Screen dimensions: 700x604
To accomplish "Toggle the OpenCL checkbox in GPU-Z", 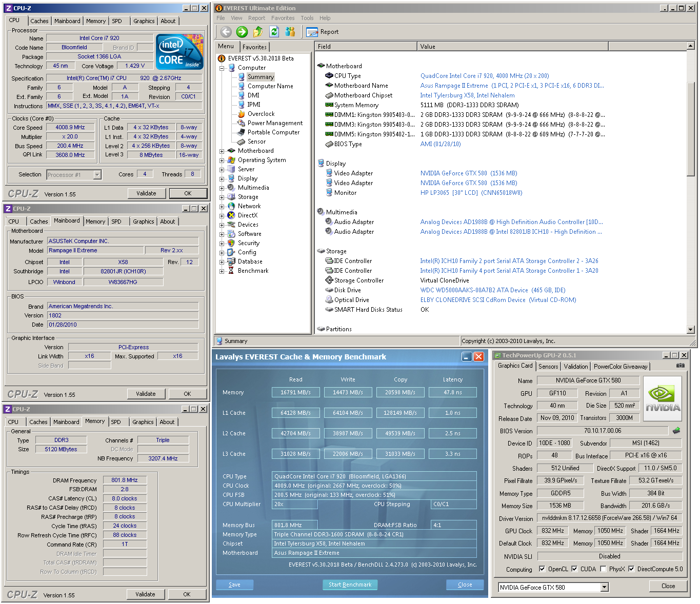I will (542, 569).
